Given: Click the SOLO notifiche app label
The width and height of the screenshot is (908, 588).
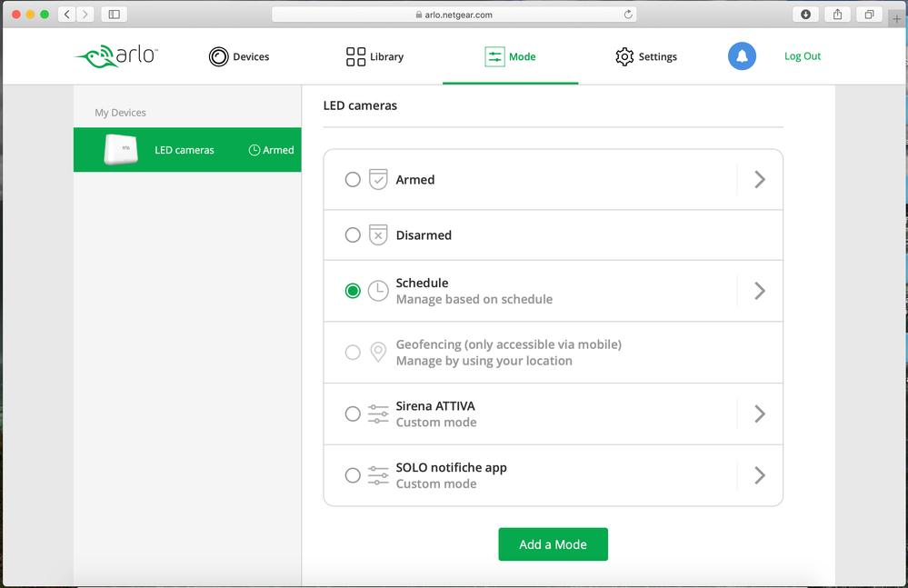Looking at the screenshot, I should click(x=451, y=468).
